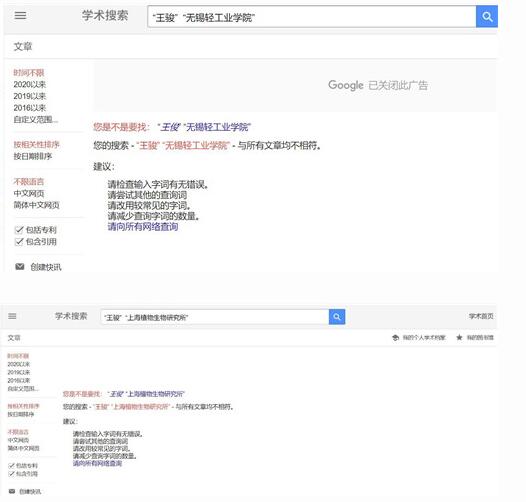Open my library star icon
This screenshot has height=502, width=526.
pos(459,338)
